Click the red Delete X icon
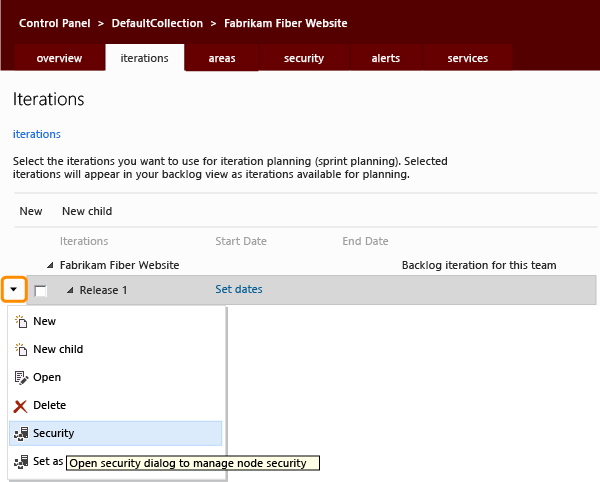 tap(20, 406)
